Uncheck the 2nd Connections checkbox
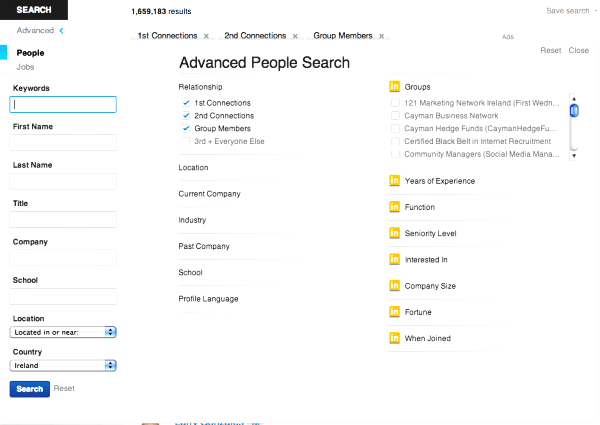Screen dimensions: 600x425 [x=186, y=116]
